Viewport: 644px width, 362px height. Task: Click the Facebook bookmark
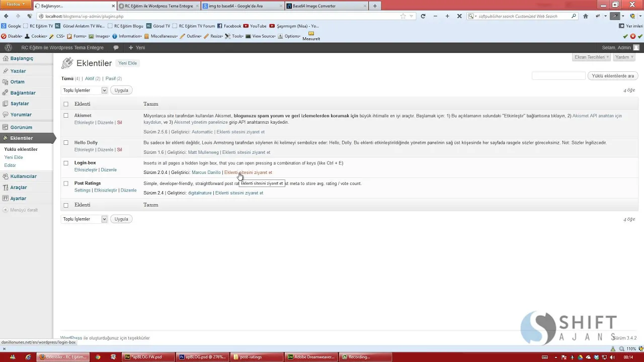tap(229, 26)
